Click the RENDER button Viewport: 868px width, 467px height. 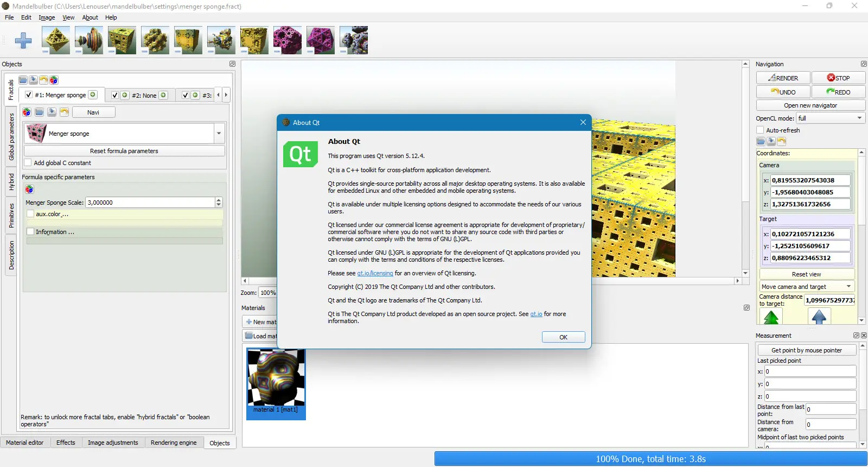coord(783,78)
